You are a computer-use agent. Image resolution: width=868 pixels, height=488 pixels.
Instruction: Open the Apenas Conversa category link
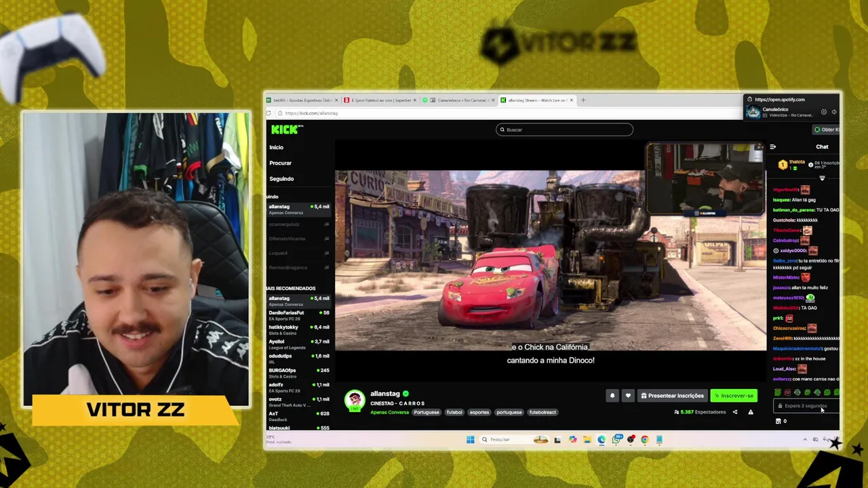tap(390, 412)
